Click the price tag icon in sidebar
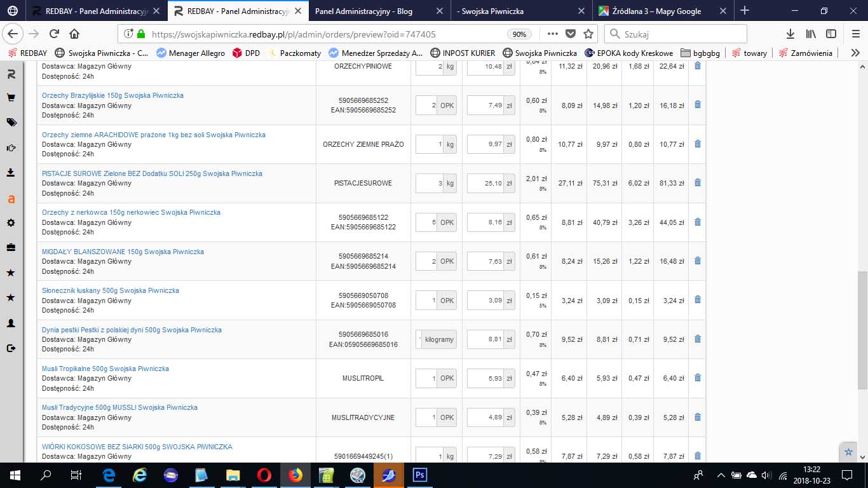Screen dimensions: 868x488 pyautogui.click(x=11, y=123)
